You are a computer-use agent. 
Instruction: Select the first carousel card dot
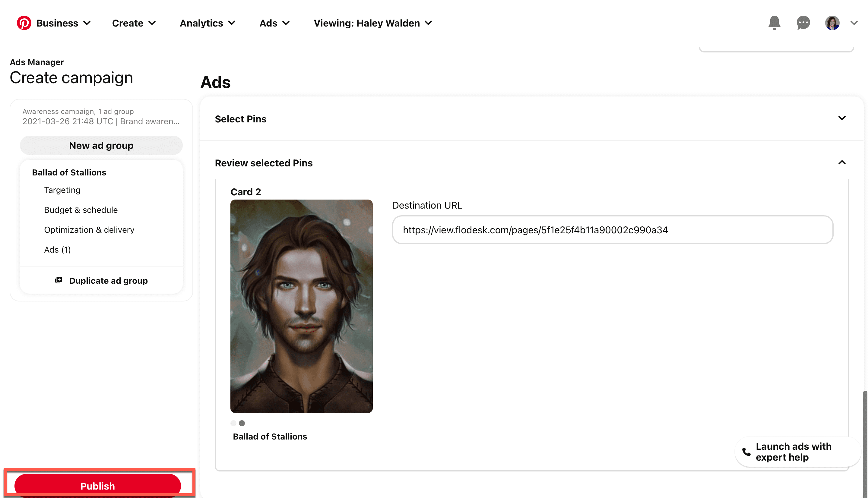pos(233,423)
